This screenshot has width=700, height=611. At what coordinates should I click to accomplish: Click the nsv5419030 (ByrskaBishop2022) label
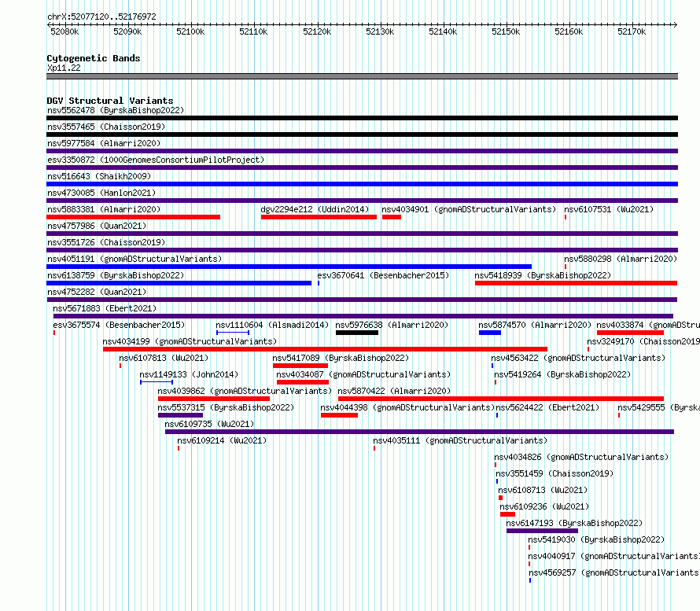pyautogui.click(x=596, y=539)
